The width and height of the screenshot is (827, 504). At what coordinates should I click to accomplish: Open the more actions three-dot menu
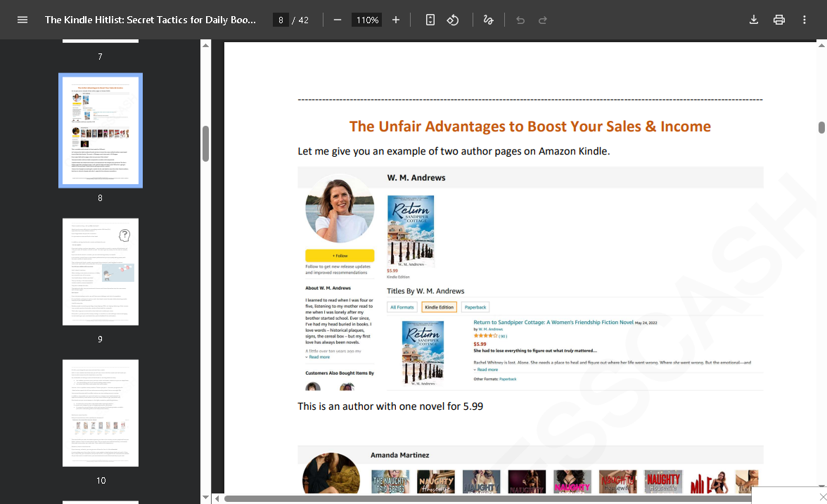coord(804,20)
